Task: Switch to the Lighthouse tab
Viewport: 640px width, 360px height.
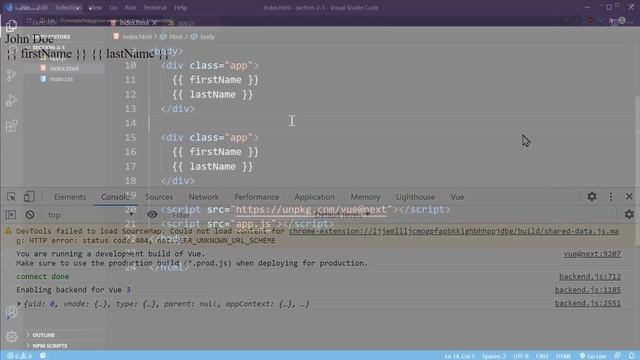Action: [x=416, y=197]
